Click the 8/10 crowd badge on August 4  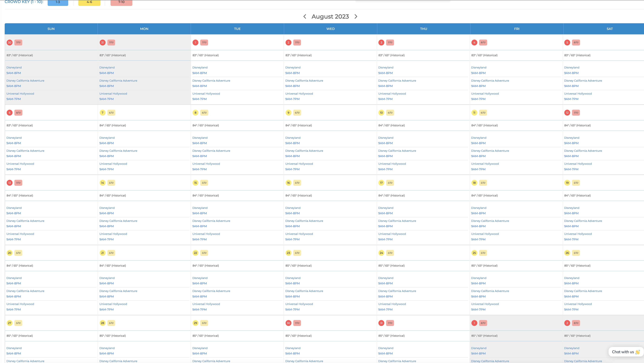pos(483,42)
